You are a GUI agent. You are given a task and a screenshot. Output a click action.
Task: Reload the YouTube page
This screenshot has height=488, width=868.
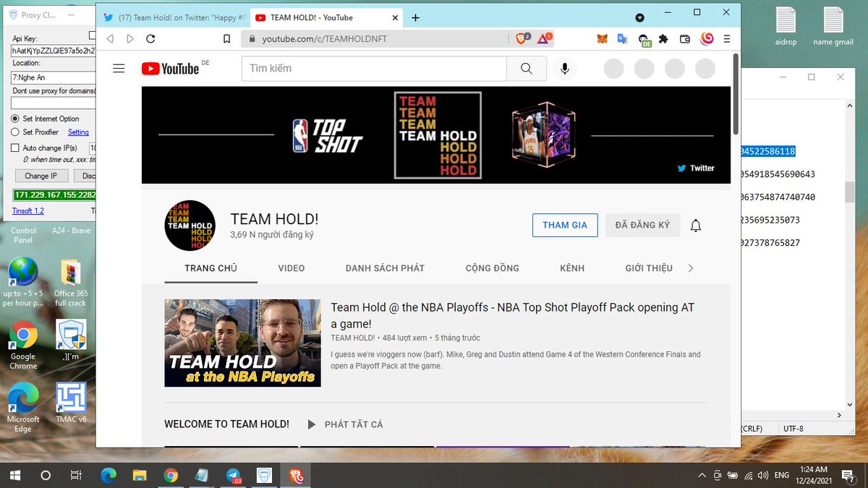pos(150,39)
